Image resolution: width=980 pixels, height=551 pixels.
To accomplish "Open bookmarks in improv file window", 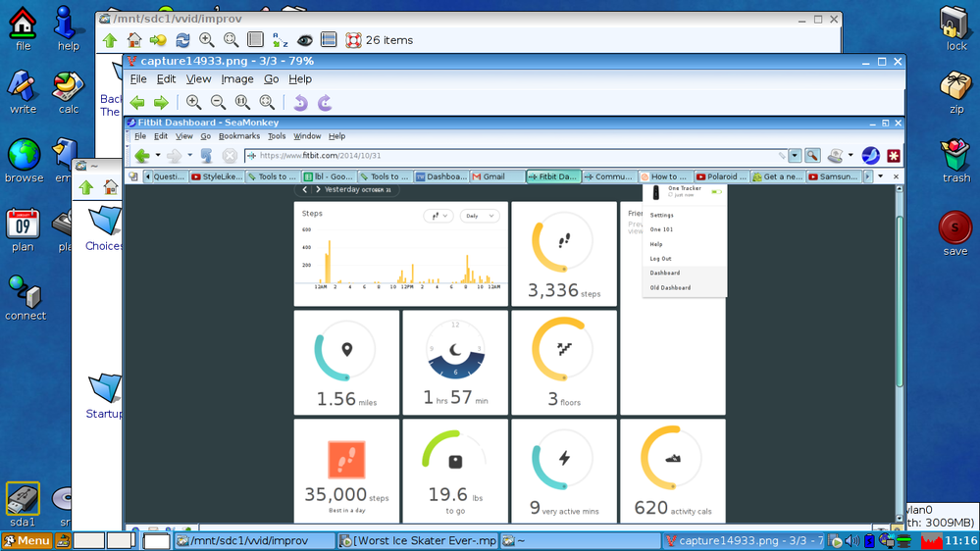I will [158, 40].
